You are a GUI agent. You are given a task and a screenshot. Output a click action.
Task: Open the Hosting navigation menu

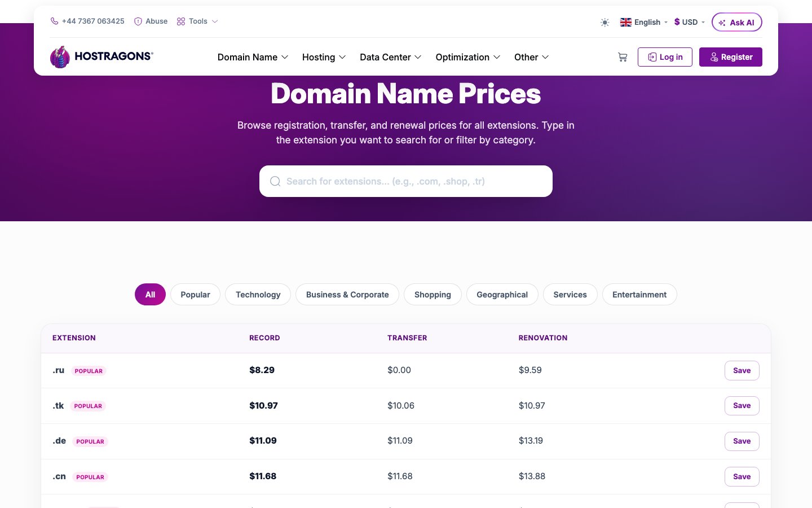point(324,57)
